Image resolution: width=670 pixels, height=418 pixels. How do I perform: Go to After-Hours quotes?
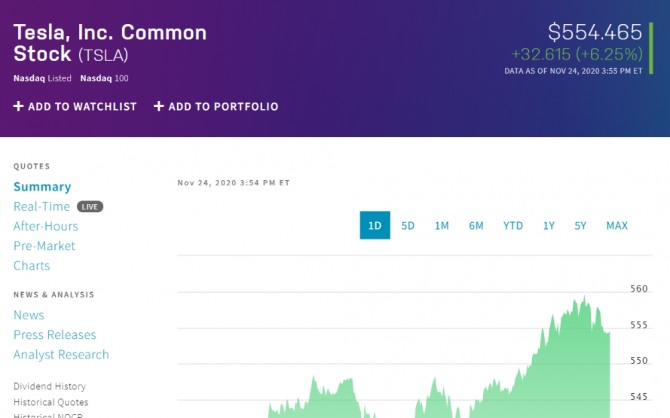46,227
